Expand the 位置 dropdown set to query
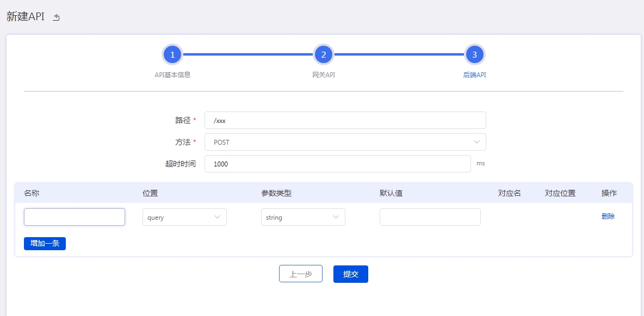This screenshot has height=316, width=644. 184,217
